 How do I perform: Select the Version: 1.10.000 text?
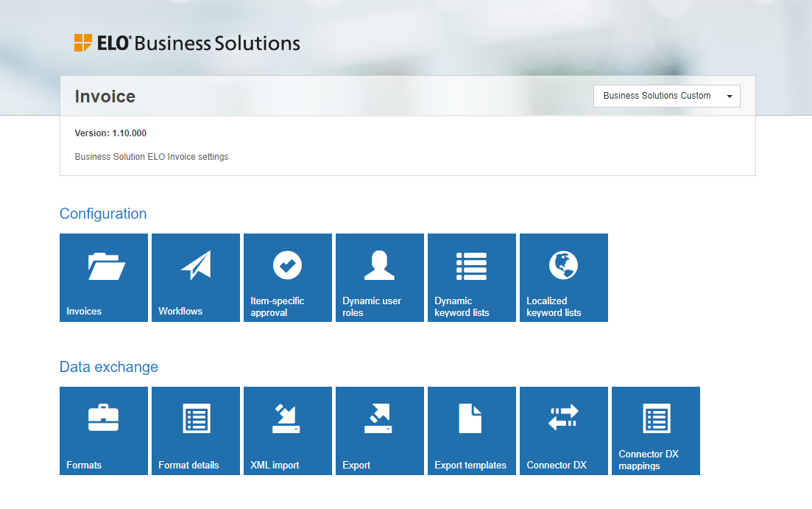[110, 133]
